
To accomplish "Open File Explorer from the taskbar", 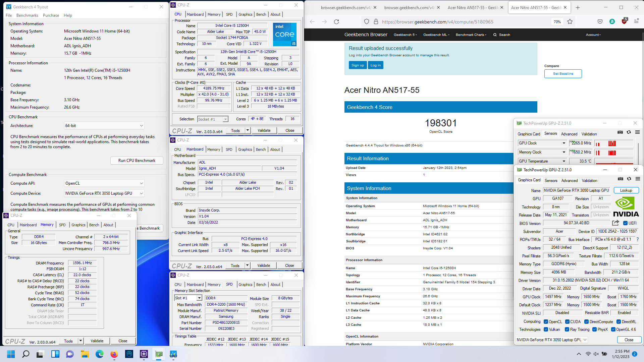I will coord(85,354).
